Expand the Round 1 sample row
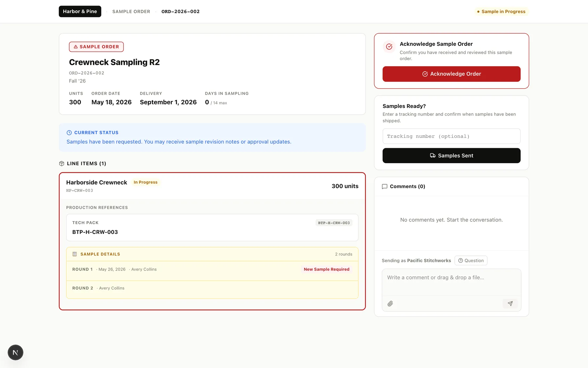 point(212,271)
